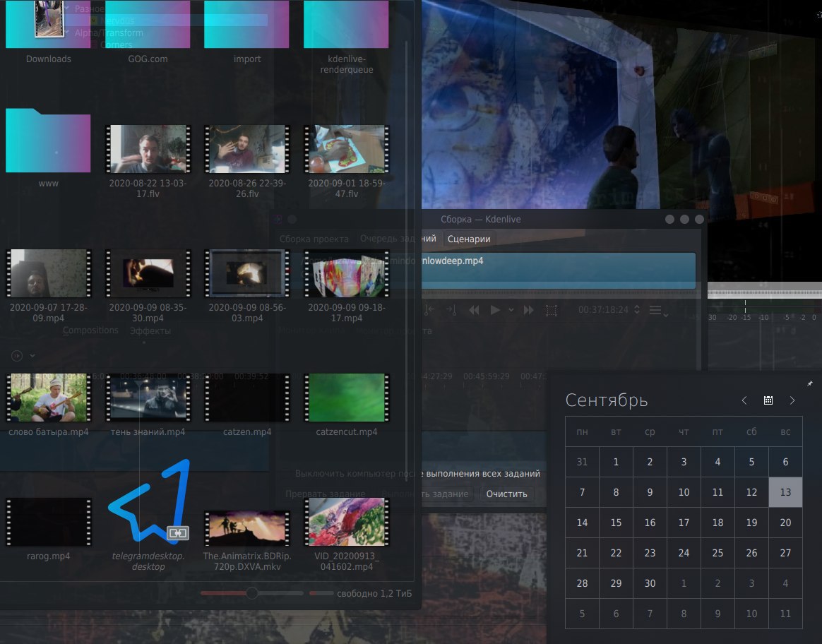
Task: Click the Очистить button
Action: point(506,494)
